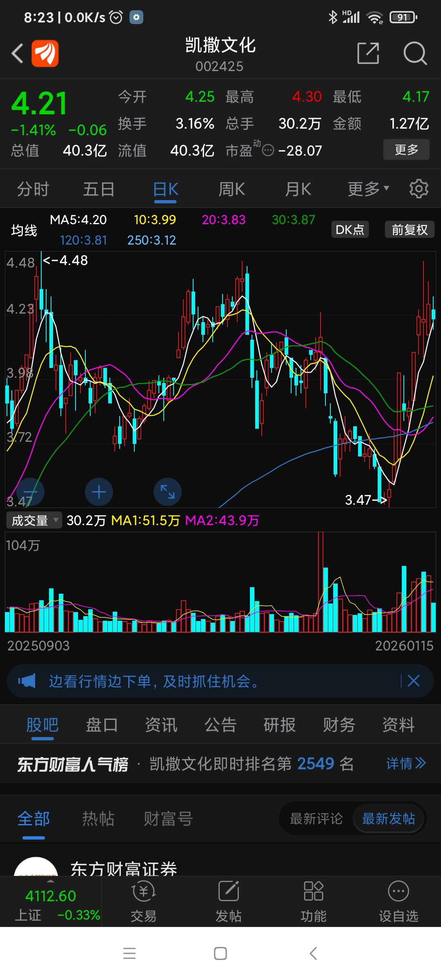This screenshot has width=441, height=980.
Task: Switch to 分时 intraday chart tab
Action: [33, 189]
